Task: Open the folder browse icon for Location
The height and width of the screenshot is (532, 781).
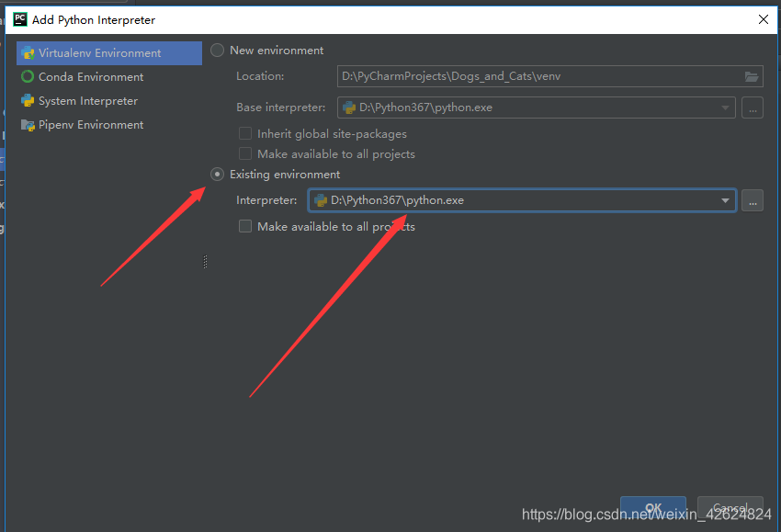Action: tap(751, 76)
